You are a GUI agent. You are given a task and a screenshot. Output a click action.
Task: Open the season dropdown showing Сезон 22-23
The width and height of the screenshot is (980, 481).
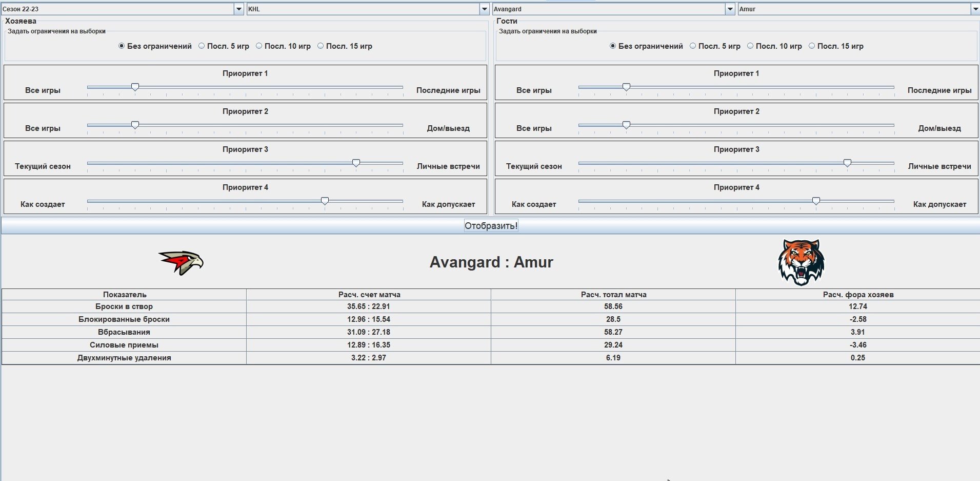238,9
